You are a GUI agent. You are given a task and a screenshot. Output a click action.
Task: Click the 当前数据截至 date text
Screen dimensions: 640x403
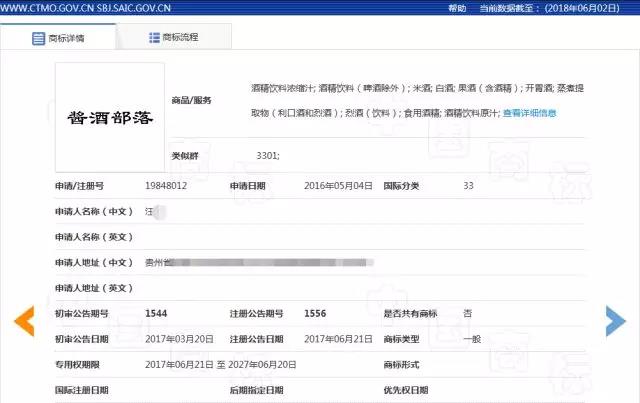point(549,8)
